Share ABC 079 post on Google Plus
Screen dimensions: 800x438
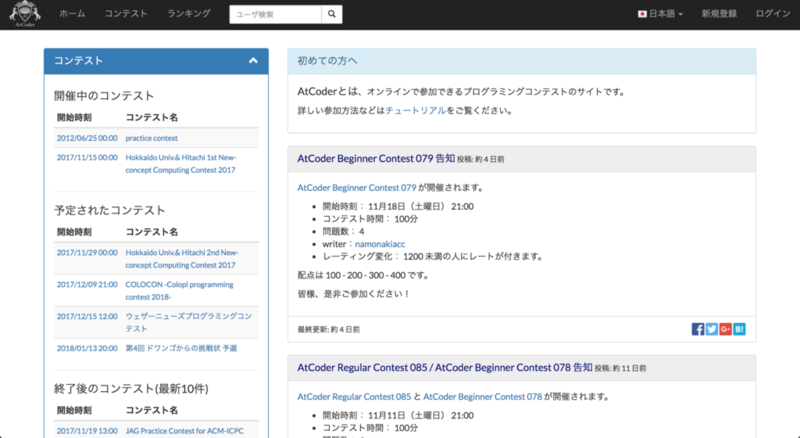(726, 329)
